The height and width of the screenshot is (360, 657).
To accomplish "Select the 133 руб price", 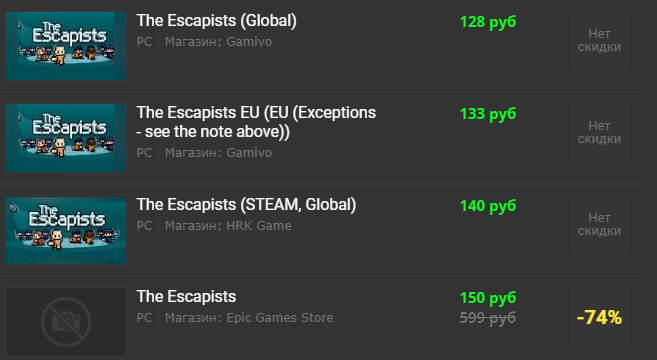I will tap(488, 114).
